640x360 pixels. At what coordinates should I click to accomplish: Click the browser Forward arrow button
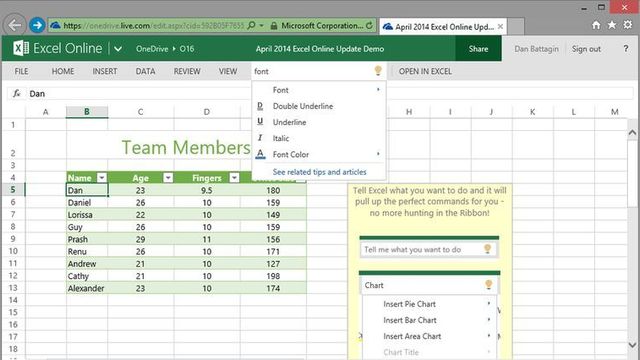37,25
